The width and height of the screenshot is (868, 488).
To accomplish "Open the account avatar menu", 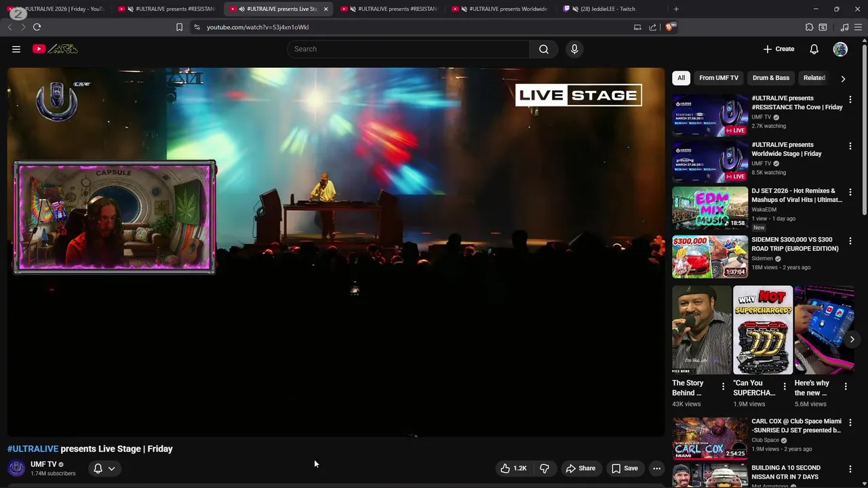I will tap(840, 49).
